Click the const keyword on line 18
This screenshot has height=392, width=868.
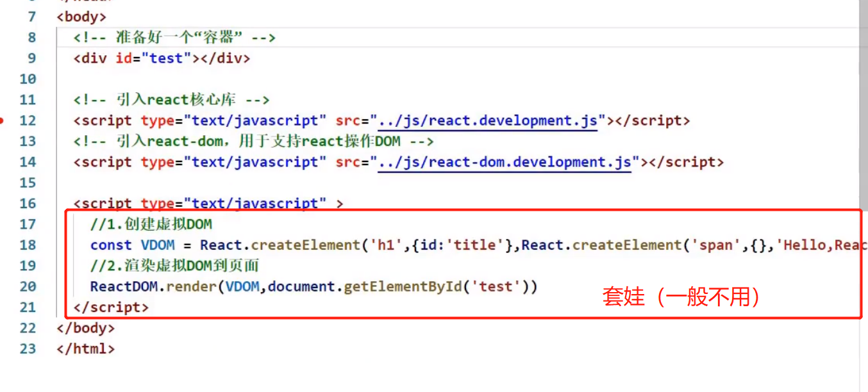(x=112, y=245)
